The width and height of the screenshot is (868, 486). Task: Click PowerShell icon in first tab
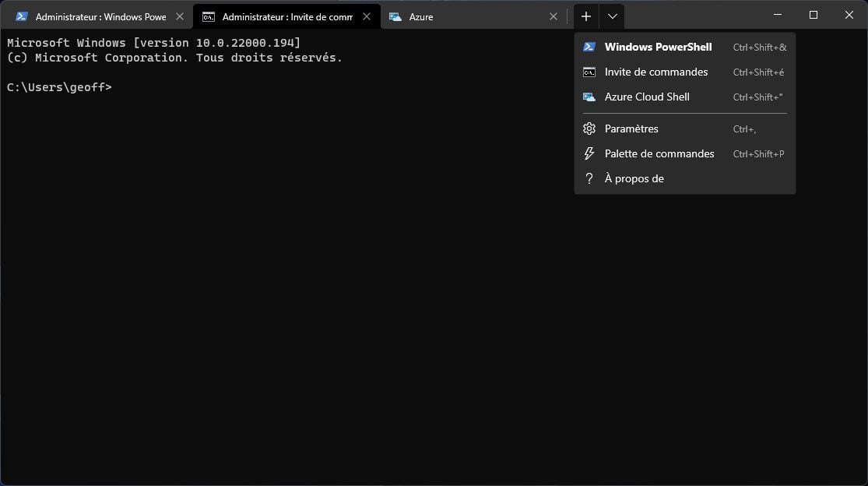[22, 16]
